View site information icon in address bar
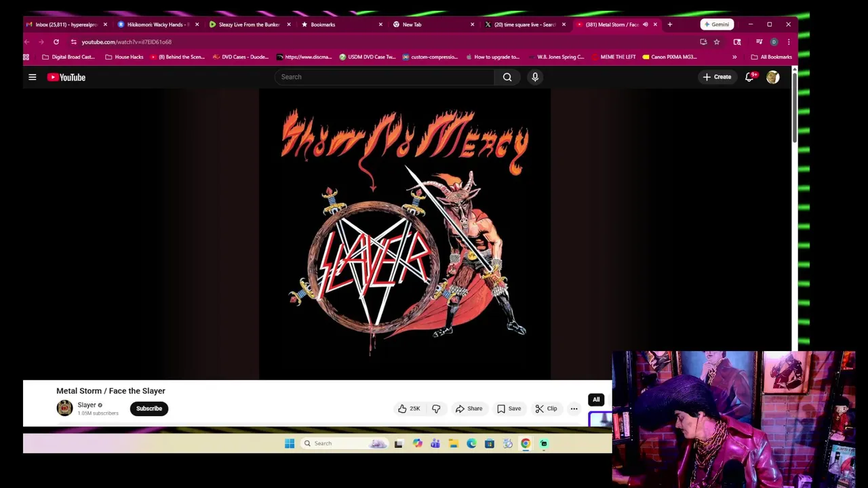868x488 pixels. point(73,42)
